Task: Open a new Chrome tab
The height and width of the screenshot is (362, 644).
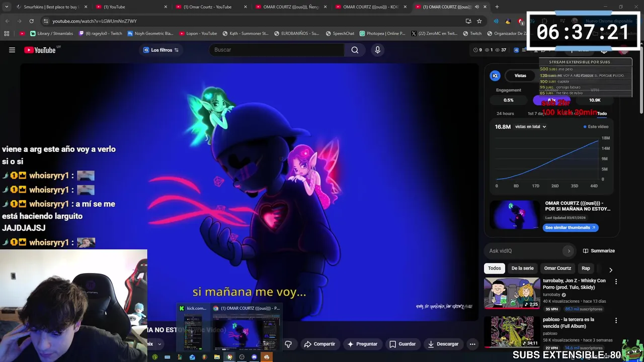Action: 497,7
